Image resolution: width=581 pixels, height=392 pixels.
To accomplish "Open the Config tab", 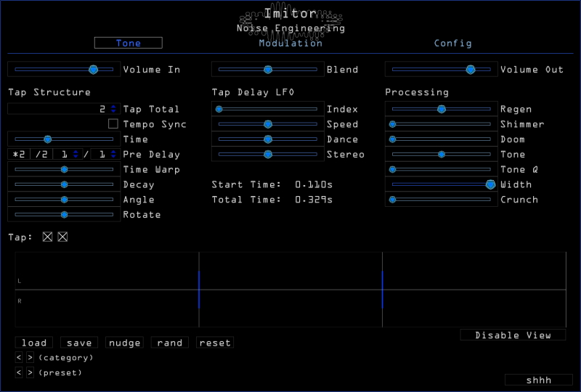I will pyautogui.click(x=452, y=43).
